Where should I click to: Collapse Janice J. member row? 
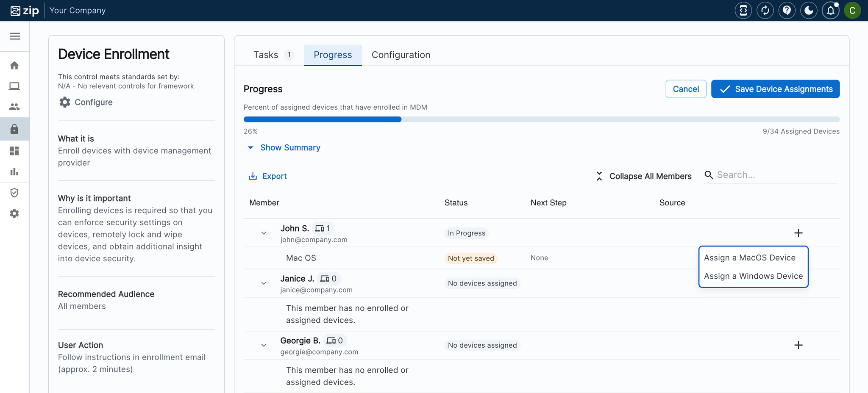coord(264,283)
